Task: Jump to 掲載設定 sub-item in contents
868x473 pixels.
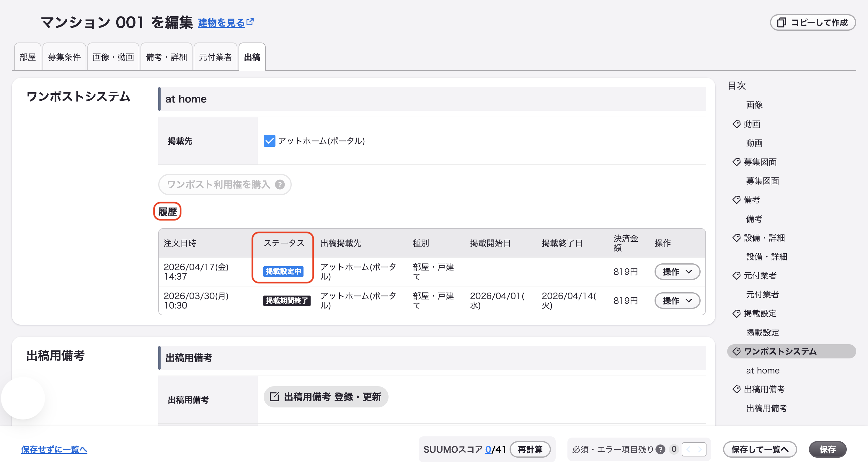Action: click(x=763, y=333)
